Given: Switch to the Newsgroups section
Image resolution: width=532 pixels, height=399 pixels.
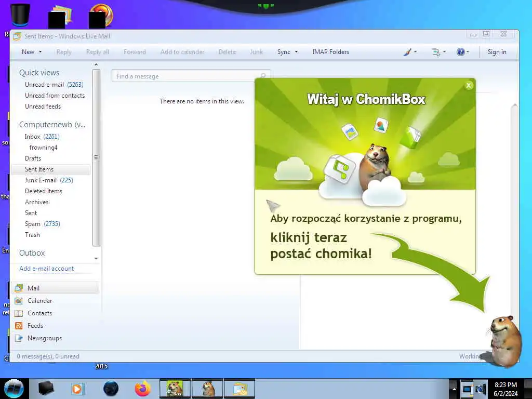Looking at the screenshot, I should pos(45,338).
